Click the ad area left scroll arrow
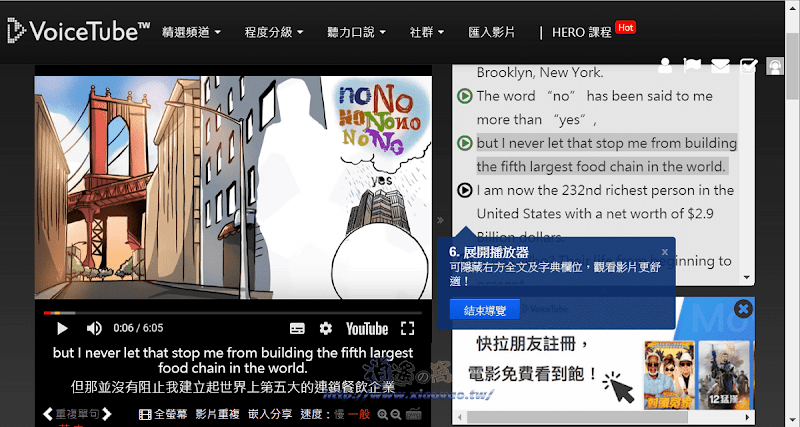The image size is (800, 427). click(459, 417)
